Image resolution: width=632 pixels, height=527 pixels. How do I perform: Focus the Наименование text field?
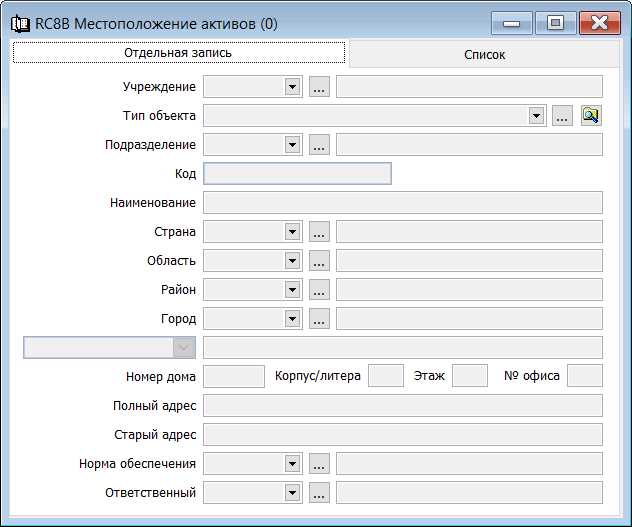point(402,203)
